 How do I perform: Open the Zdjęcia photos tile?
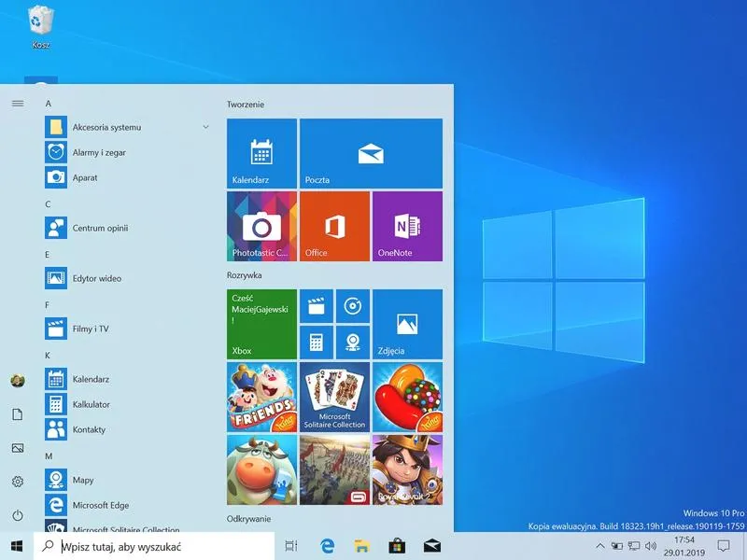coord(407,324)
